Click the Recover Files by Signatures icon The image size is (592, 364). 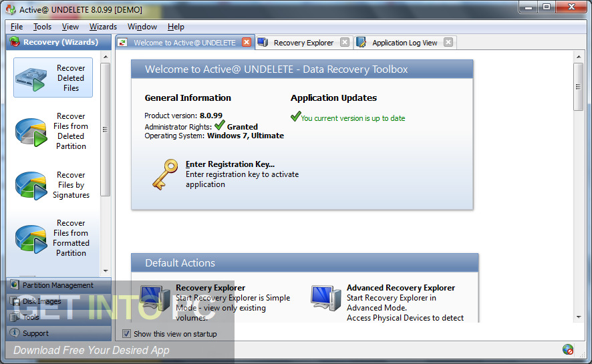pos(31,185)
